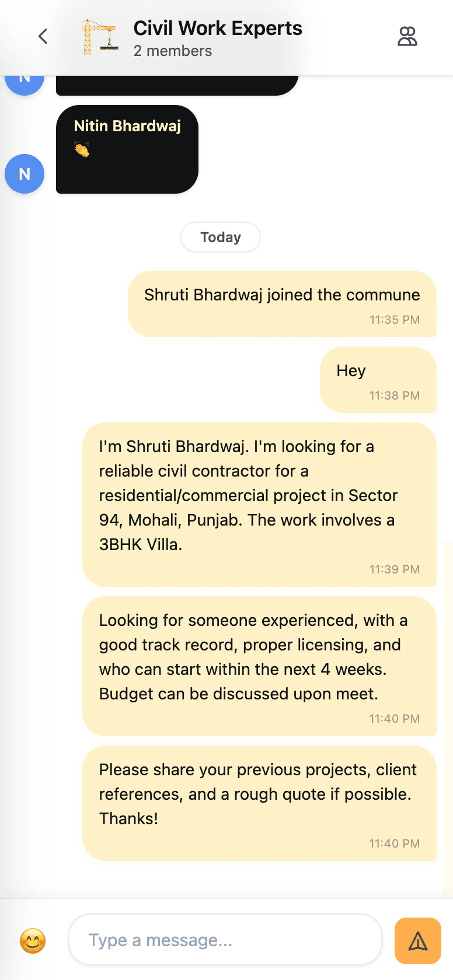Focus the "Type a message..." input field
The height and width of the screenshot is (980, 453).
click(x=225, y=940)
